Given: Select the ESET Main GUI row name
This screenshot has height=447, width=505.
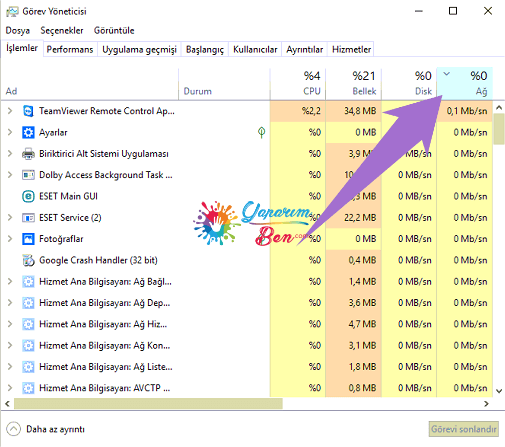Looking at the screenshot, I should tap(68, 196).
